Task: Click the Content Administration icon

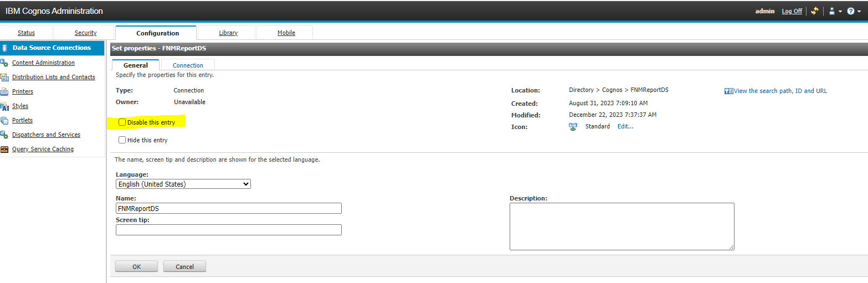Action: pyautogui.click(x=4, y=63)
